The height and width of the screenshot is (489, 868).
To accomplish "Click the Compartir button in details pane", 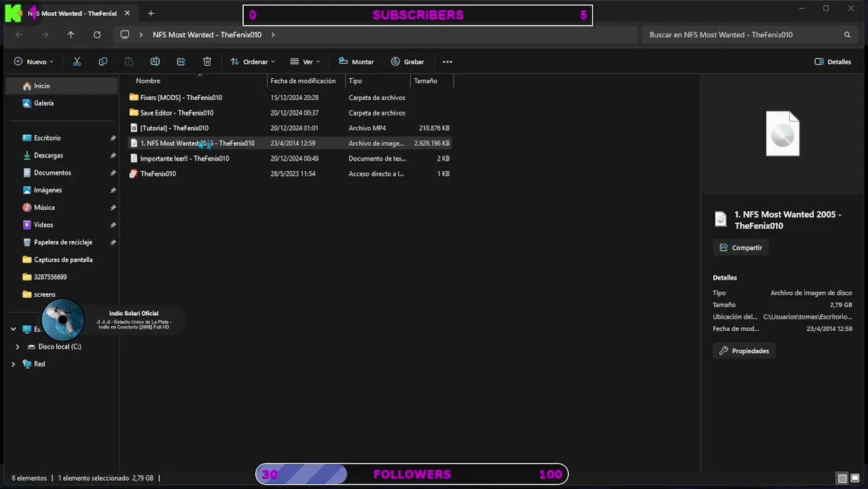I will [x=740, y=248].
